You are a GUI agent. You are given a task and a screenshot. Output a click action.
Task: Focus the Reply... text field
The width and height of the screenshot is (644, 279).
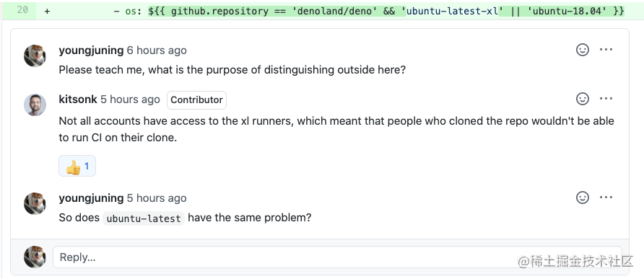coord(337,257)
